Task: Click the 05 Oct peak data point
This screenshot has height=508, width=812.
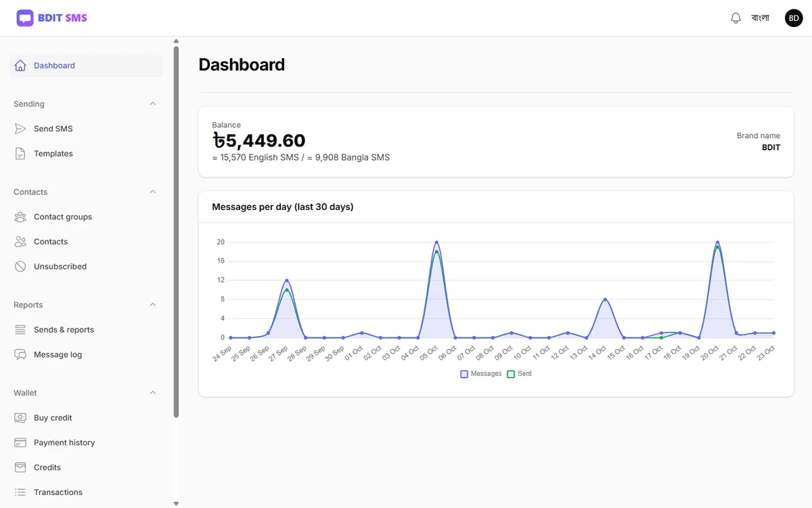Action: coord(436,242)
